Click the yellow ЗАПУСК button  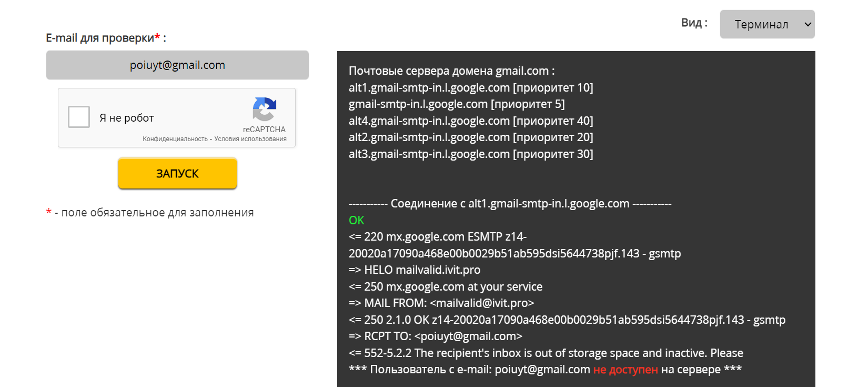point(177,173)
